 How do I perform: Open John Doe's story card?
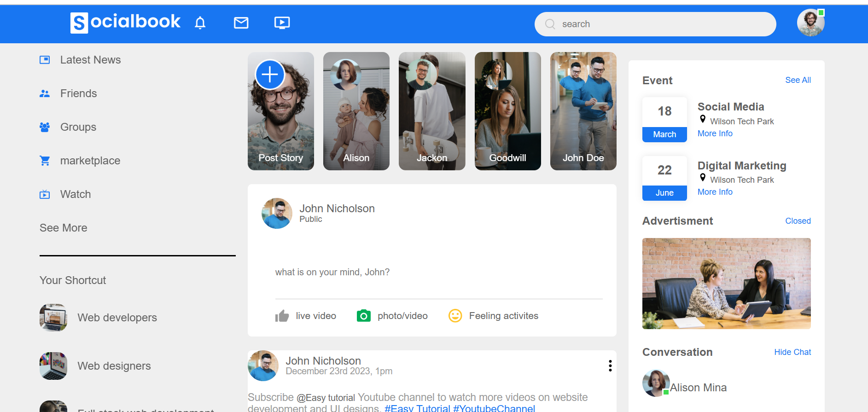click(x=583, y=111)
